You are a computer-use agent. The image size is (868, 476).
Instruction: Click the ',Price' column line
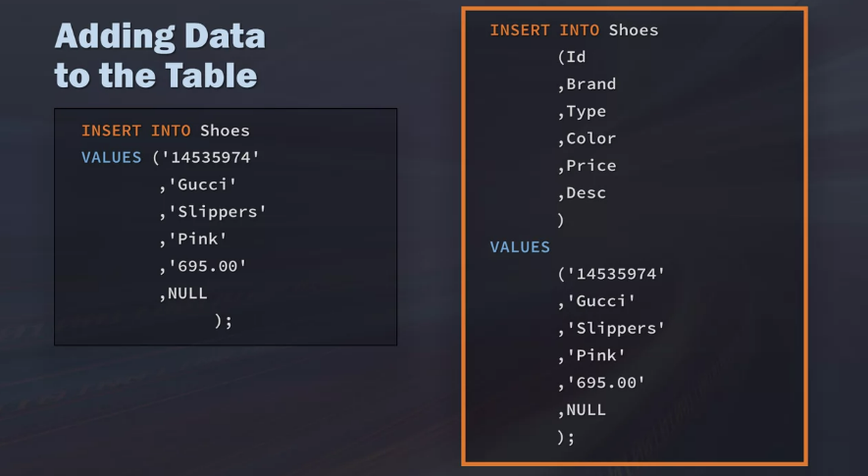(x=587, y=166)
